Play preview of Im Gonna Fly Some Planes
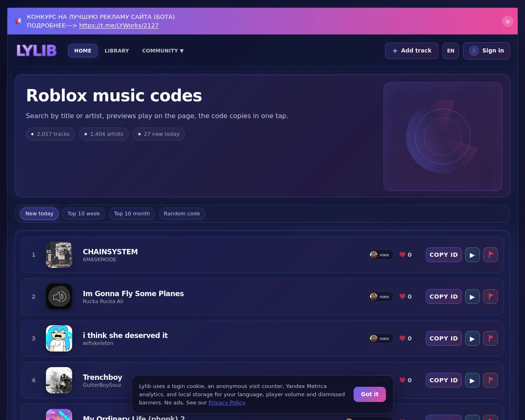 click(472, 297)
